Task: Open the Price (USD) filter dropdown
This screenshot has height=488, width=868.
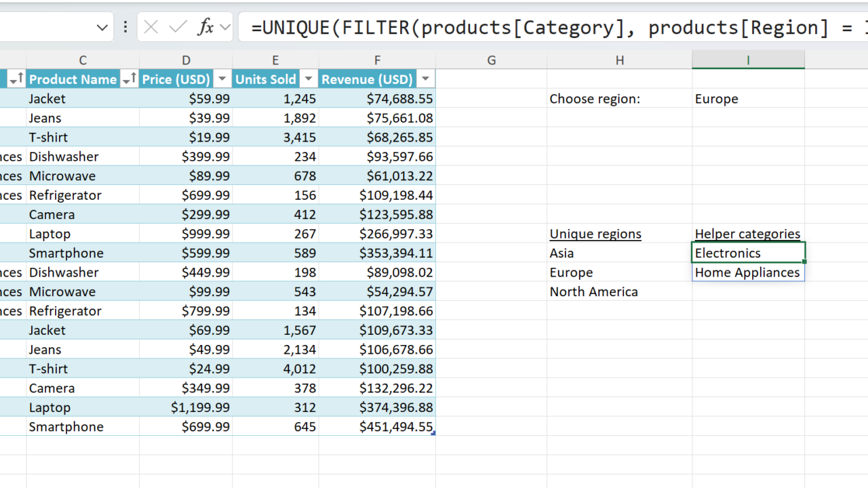Action: pyautogui.click(x=222, y=79)
